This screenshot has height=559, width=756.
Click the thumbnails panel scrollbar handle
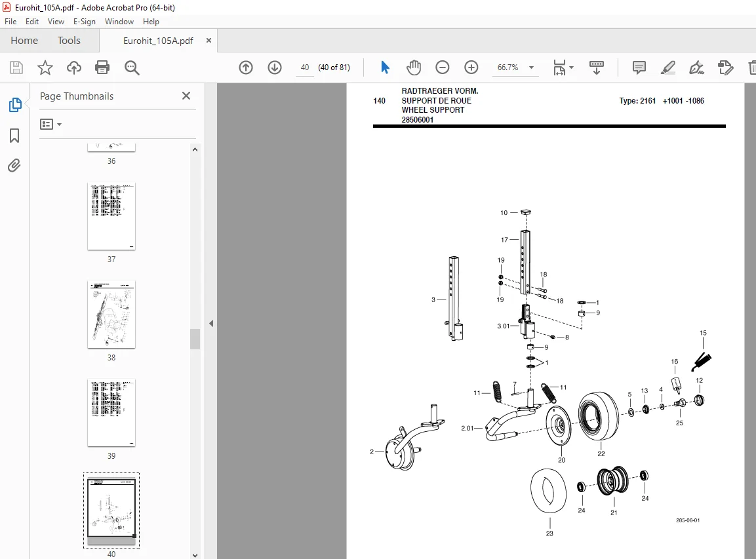[x=195, y=339]
